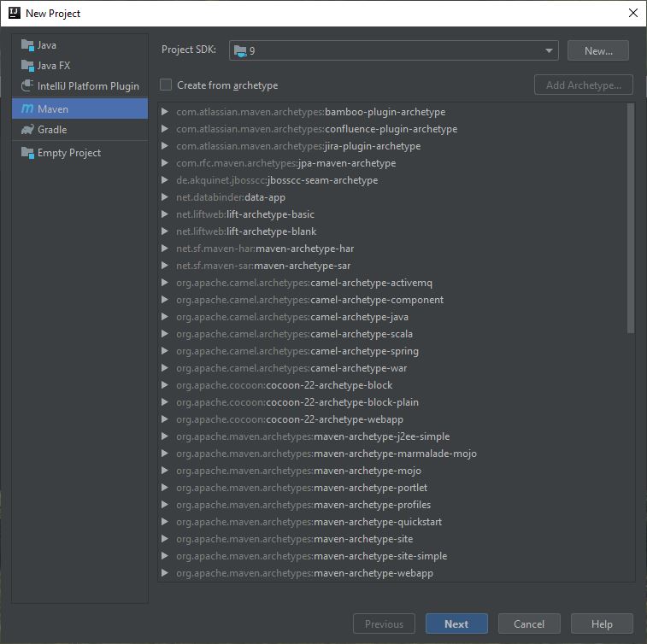Click the IntelliJ Platform Plugin icon
Viewport: 647px width, 644px height.
tap(27, 85)
